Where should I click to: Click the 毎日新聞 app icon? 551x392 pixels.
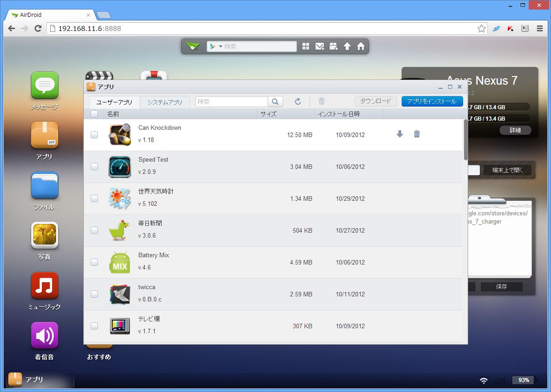click(120, 230)
